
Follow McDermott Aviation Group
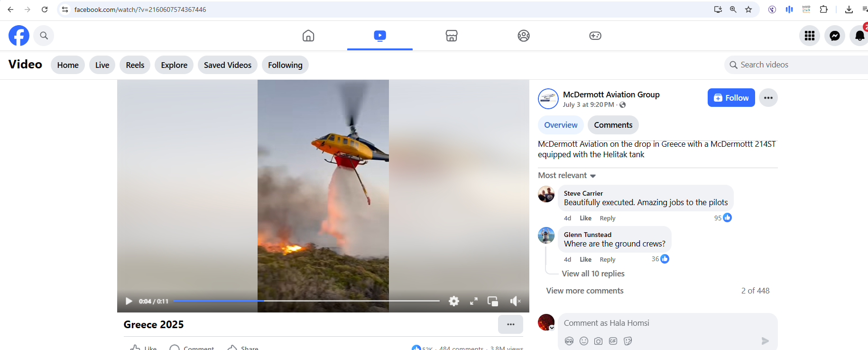[x=731, y=98]
